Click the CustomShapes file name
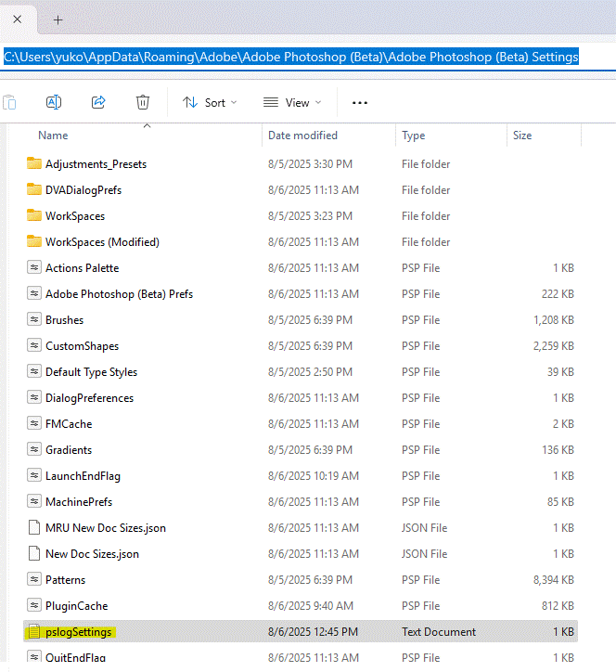Image resolution: width=616 pixels, height=672 pixels. tap(83, 346)
